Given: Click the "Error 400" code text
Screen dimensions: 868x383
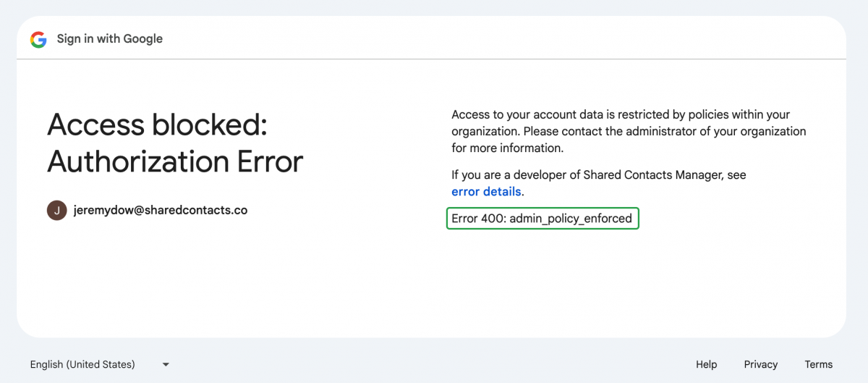Looking at the screenshot, I should (478, 218).
